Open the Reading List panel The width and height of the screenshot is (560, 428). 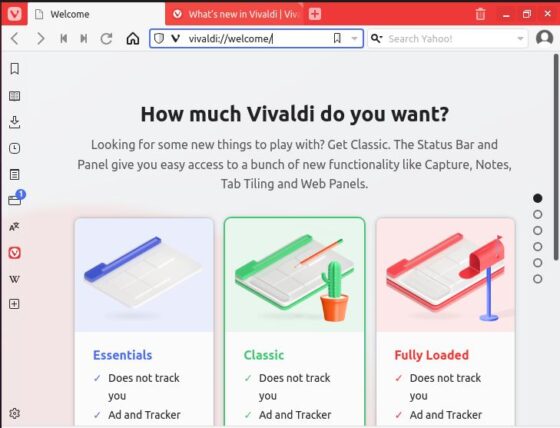tap(15, 96)
